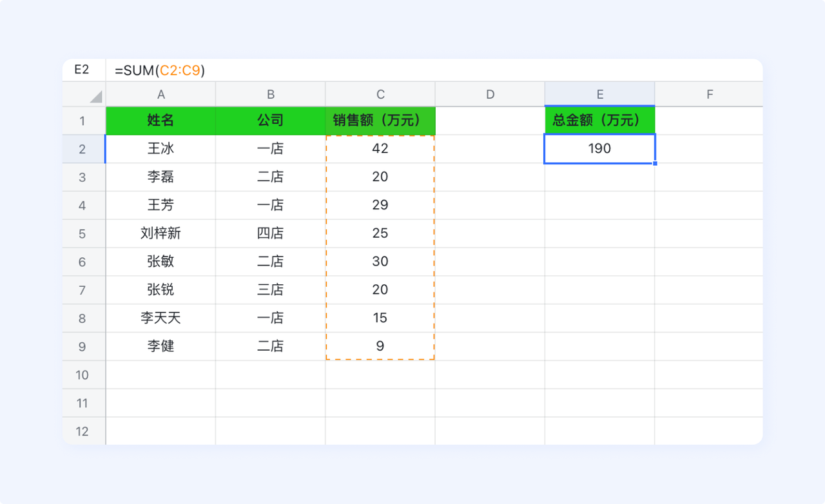Select column A header

tap(160, 95)
